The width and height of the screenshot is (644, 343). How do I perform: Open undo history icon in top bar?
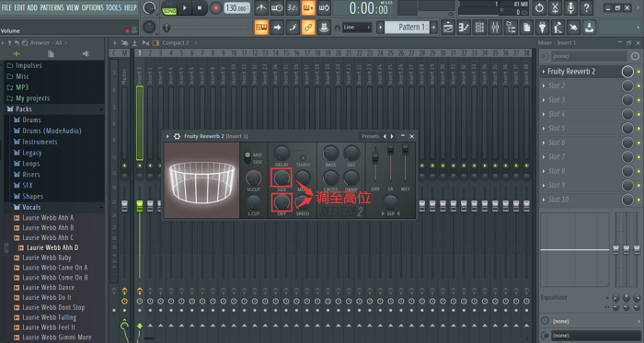point(539,7)
